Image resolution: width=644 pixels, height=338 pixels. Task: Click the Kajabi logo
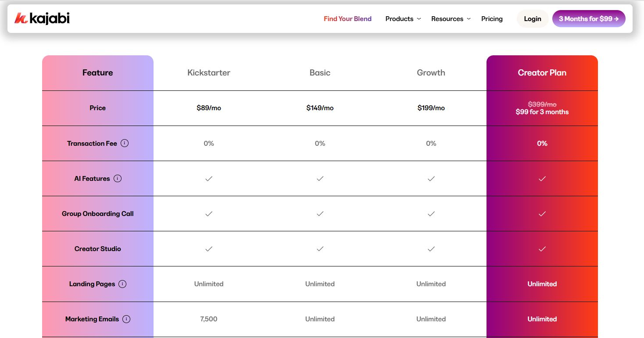42,18
